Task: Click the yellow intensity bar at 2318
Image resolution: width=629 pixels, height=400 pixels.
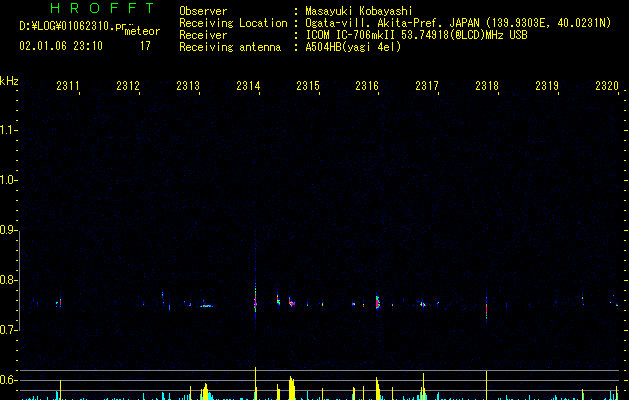Action: coord(486,385)
